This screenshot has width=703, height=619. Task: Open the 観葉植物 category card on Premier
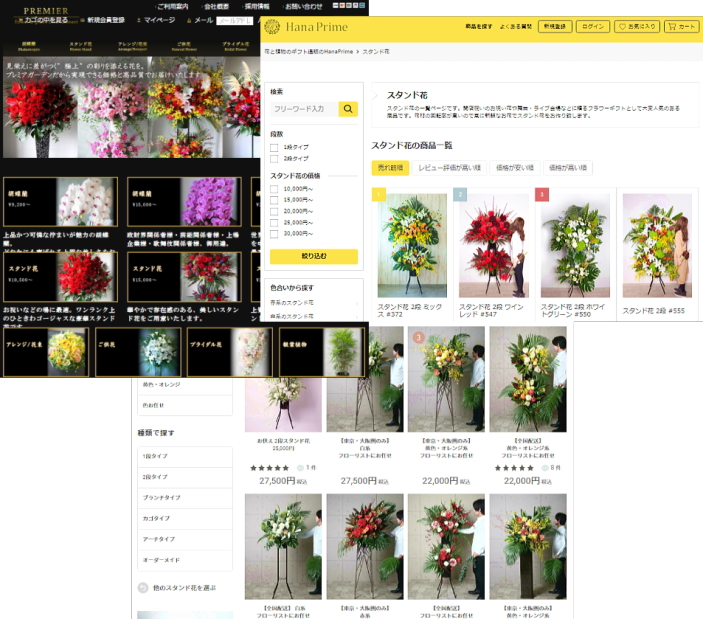[322, 352]
